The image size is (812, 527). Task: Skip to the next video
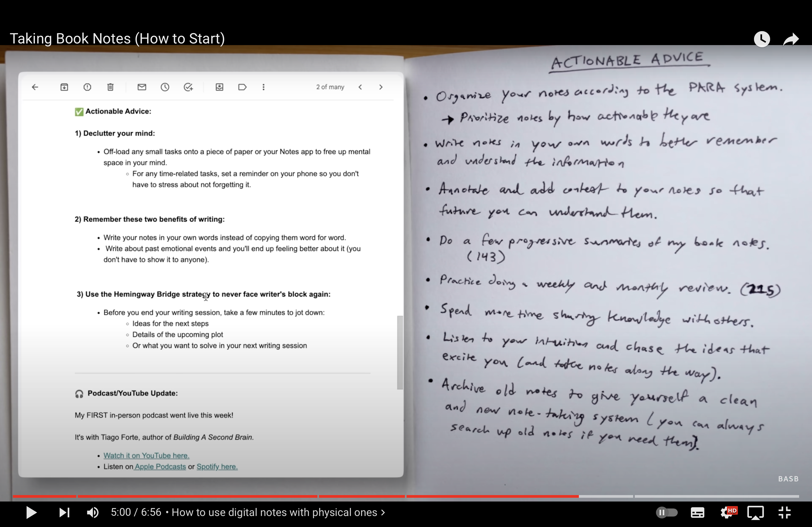click(64, 512)
